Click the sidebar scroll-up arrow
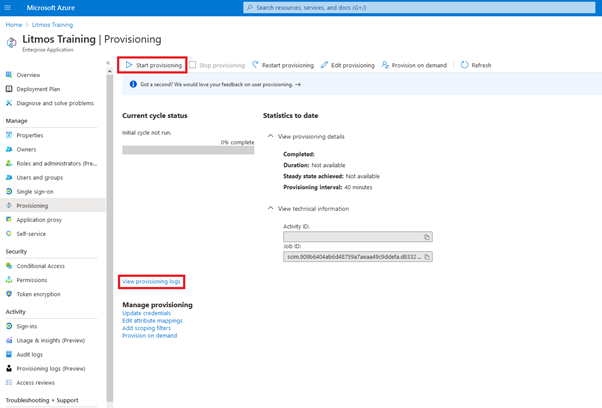Screen dimensions: 602x408 pyautogui.click(x=110, y=71)
